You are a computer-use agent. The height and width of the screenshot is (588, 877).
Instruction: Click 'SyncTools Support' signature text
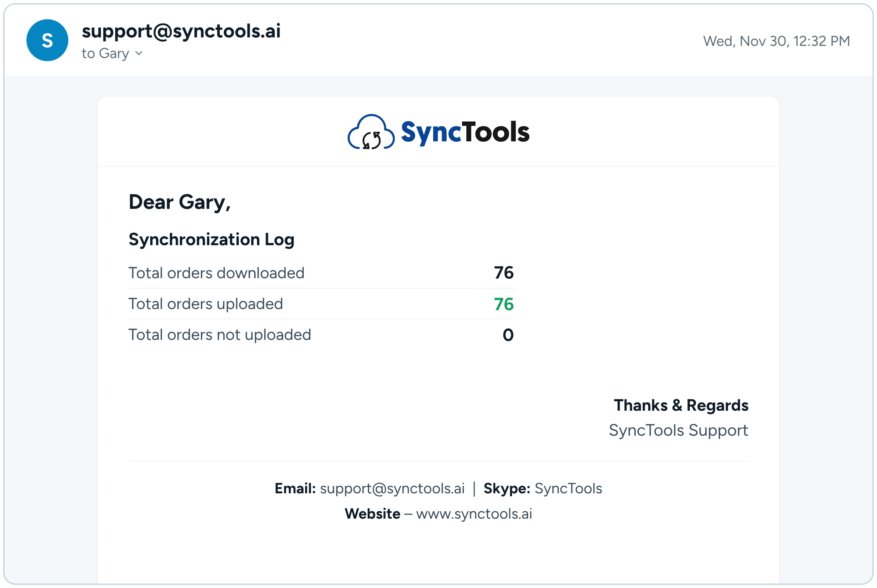(679, 431)
